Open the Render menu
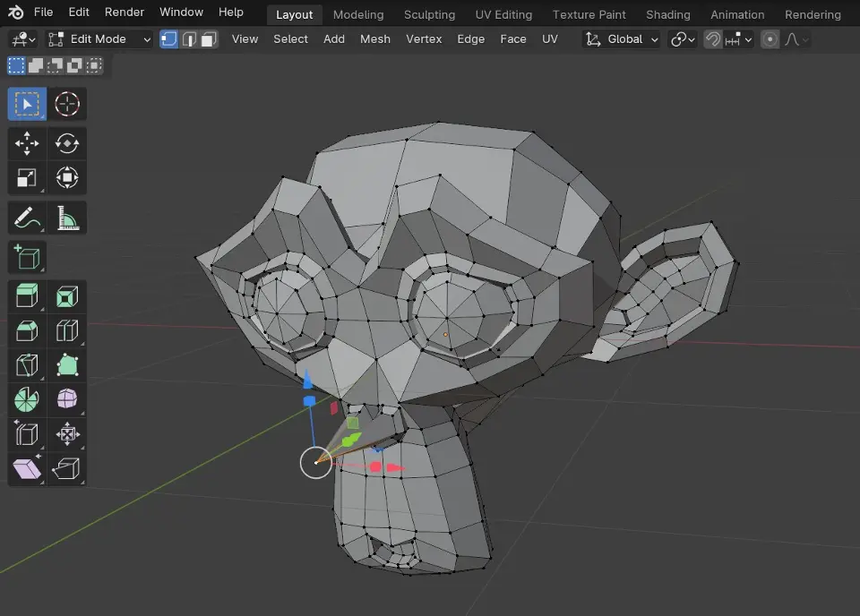Screen dimensions: 860x616 pos(125,12)
